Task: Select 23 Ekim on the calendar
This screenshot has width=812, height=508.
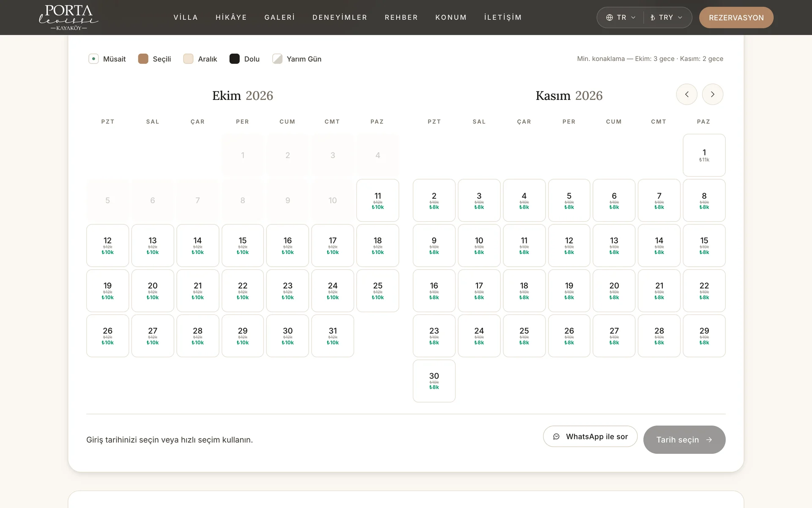Action: pos(288,291)
